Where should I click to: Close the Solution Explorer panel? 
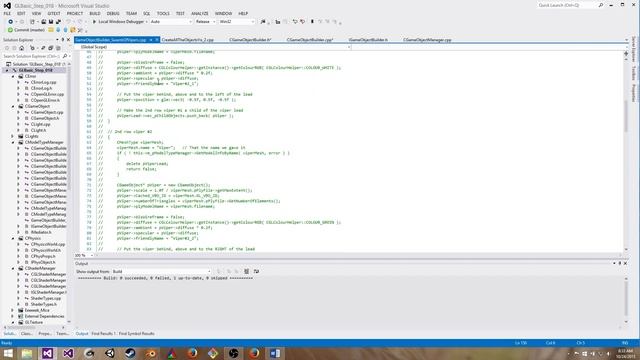tap(68, 40)
